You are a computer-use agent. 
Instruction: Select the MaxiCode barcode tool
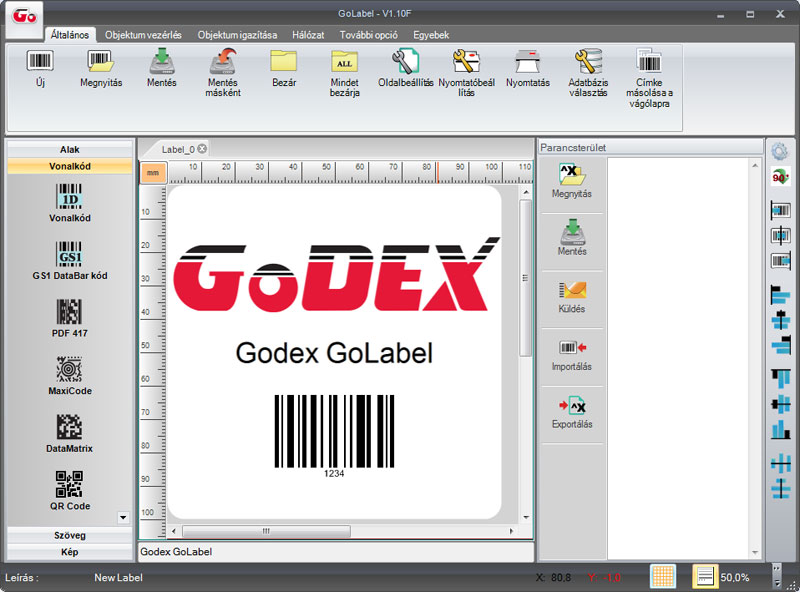tap(70, 376)
